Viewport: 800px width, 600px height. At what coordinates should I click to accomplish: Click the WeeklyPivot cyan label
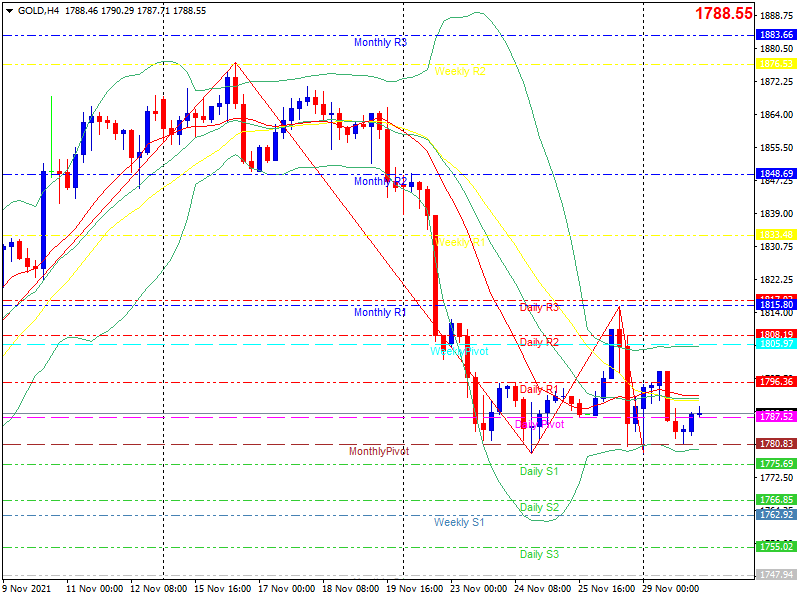(x=459, y=352)
